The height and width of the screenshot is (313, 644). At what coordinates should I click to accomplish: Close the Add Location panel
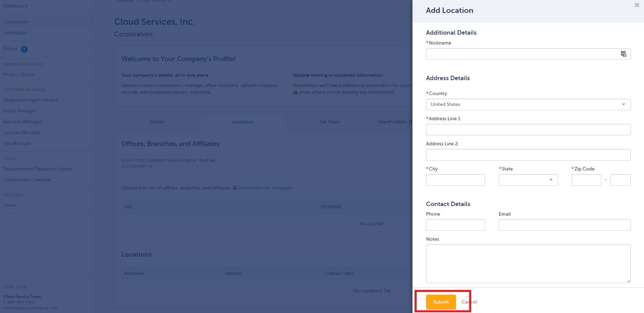(637, 5)
